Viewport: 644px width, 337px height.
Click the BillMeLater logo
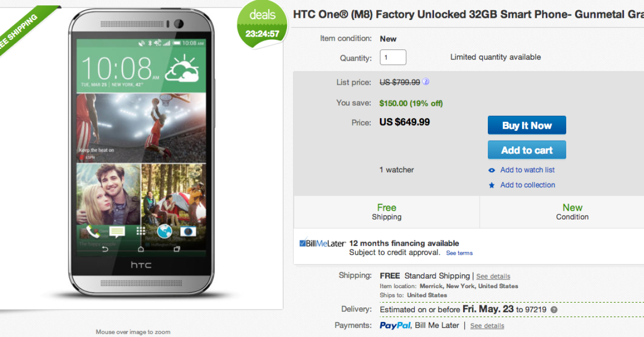[323, 244]
